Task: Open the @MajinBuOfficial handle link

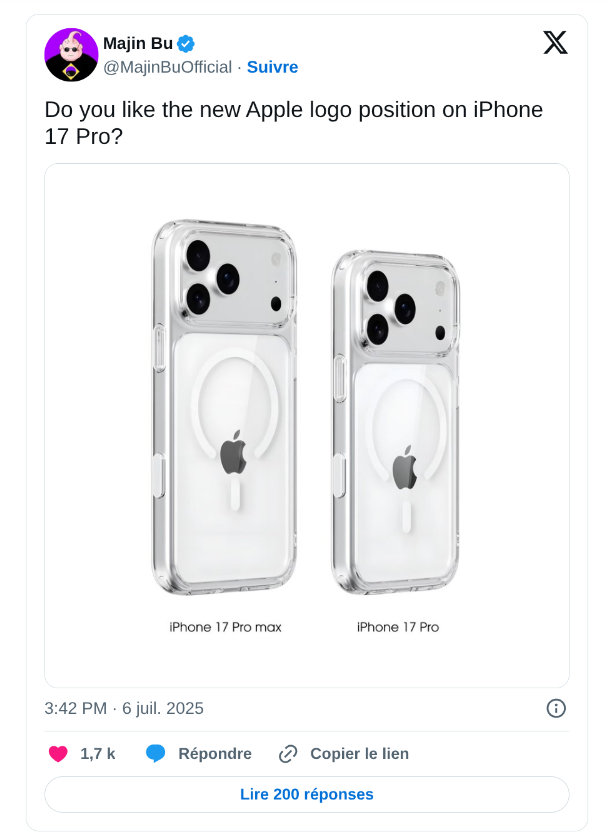Action: 167,67
